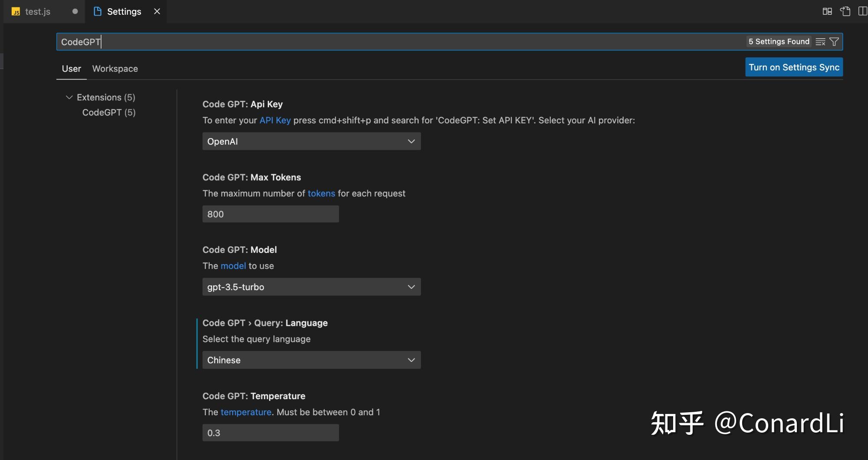Click the Max Tokens field showing 800
The width and height of the screenshot is (868, 460).
[270, 214]
